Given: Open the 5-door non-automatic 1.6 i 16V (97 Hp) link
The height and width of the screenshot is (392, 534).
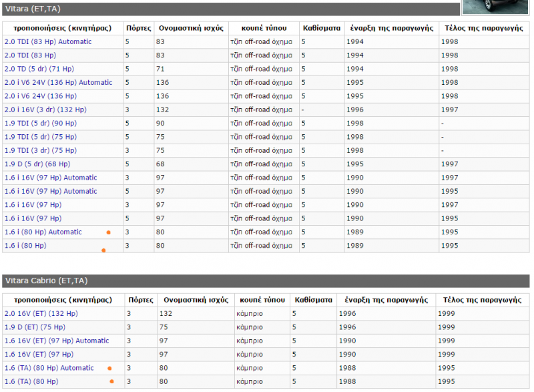Looking at the screenshot, I should point(33,219).
